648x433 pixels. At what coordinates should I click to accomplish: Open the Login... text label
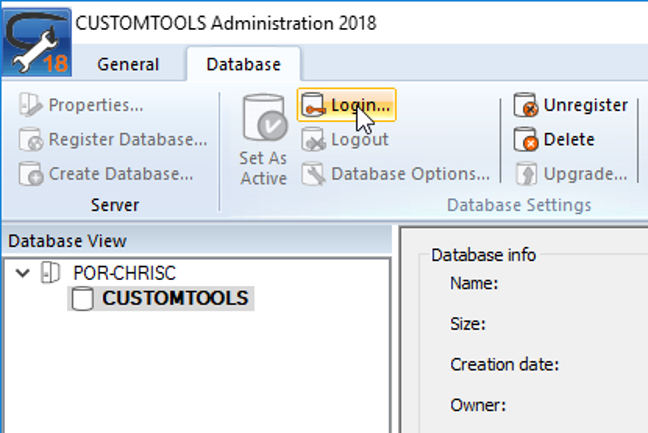point(360,105)
